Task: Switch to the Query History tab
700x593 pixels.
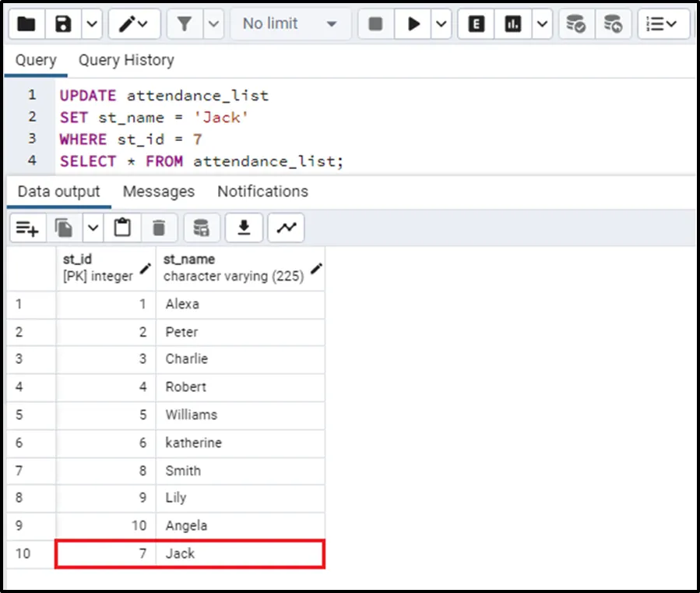Action: click(x=126, y=60)
